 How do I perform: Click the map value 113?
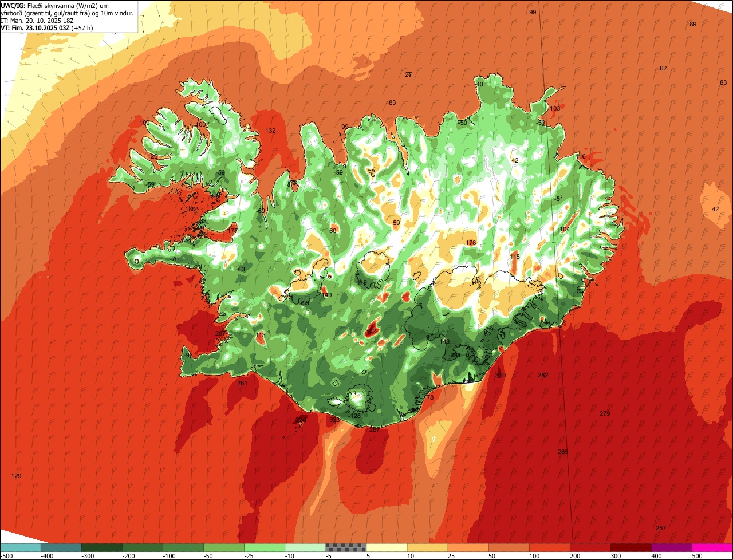(x=261, y=335)
